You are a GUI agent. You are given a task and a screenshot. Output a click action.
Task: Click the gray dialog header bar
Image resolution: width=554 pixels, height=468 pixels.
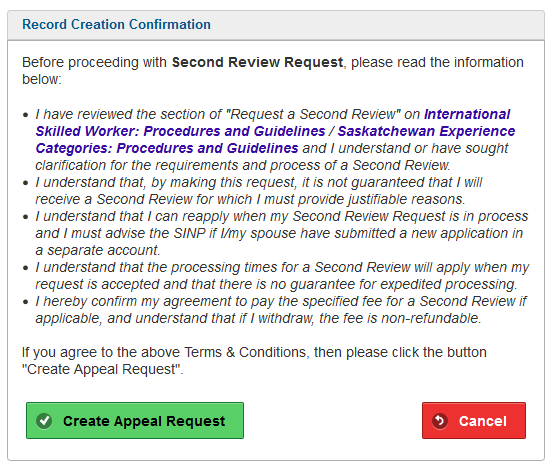[x=276, y=25]
